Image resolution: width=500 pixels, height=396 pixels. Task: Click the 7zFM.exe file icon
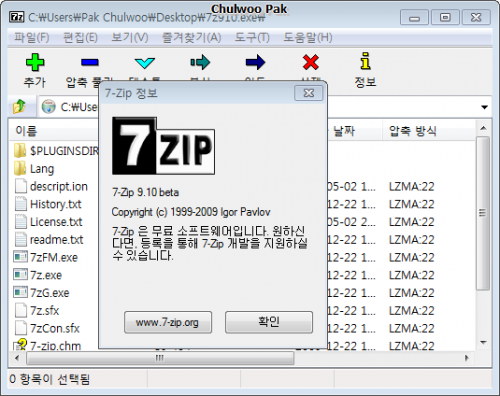pos(20,257)
